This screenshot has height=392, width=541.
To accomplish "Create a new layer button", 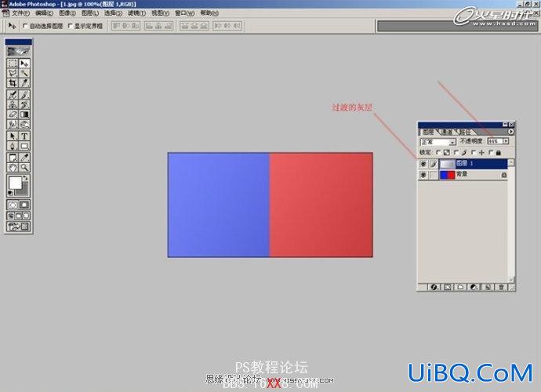I will tap(488, 287).
